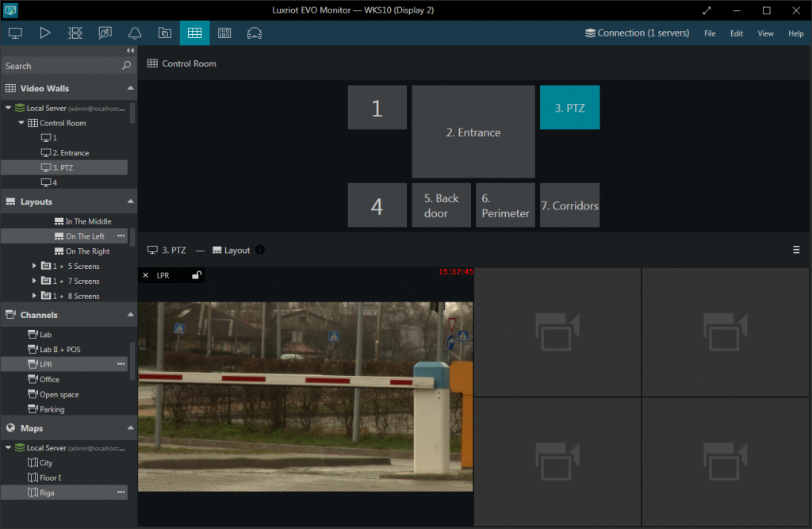The height and width of the screenshot is (529, 812).
Task: Select 2. Entrance in the tree
Action: pyautogui.click(x=64, y=153)
